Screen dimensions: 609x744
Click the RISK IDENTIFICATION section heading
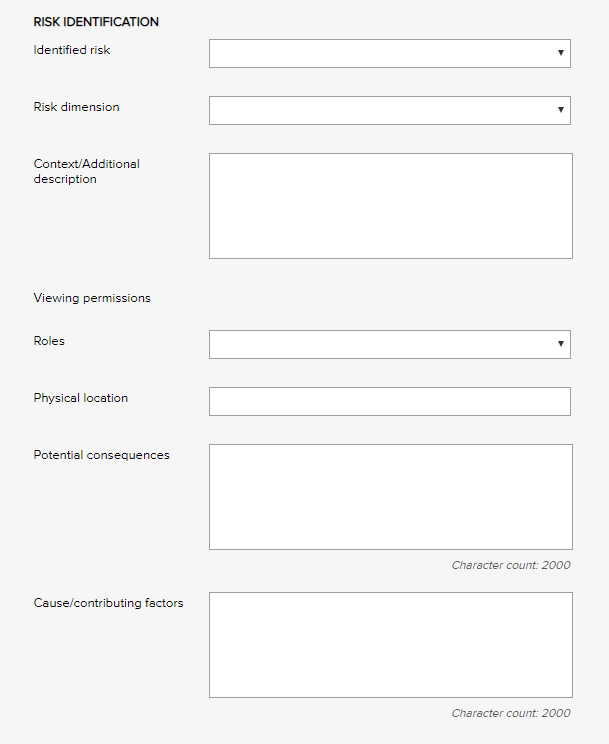96,22
